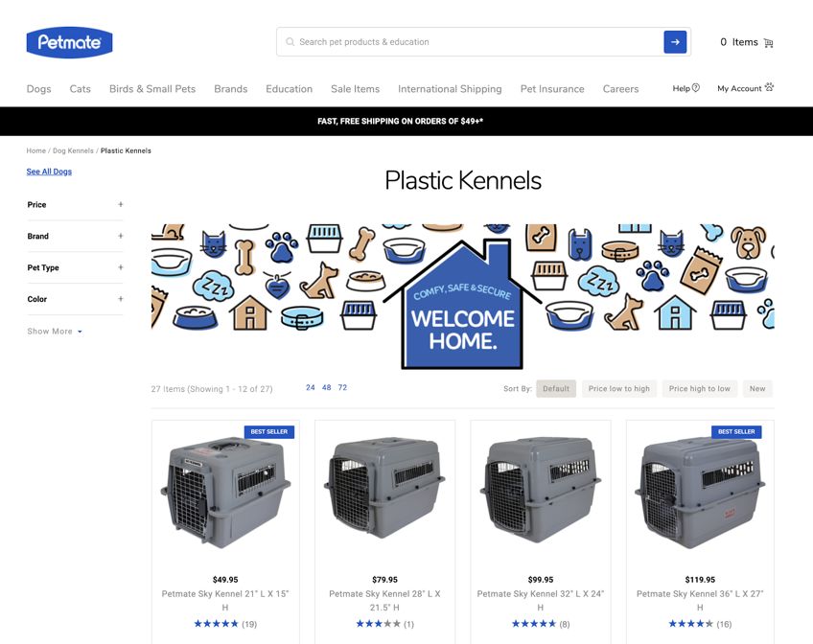Click the blue search arrow button
813x644 pixels.
[x=675, y=42]
